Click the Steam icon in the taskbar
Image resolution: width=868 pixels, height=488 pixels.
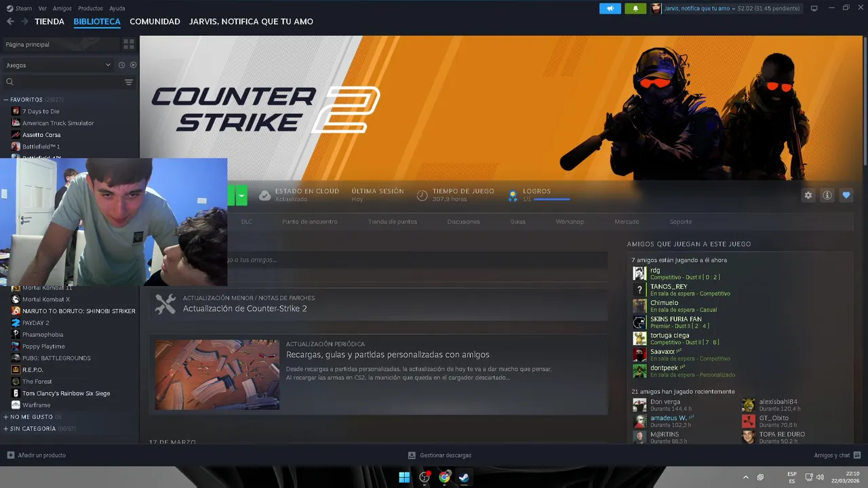pos(465,477)
